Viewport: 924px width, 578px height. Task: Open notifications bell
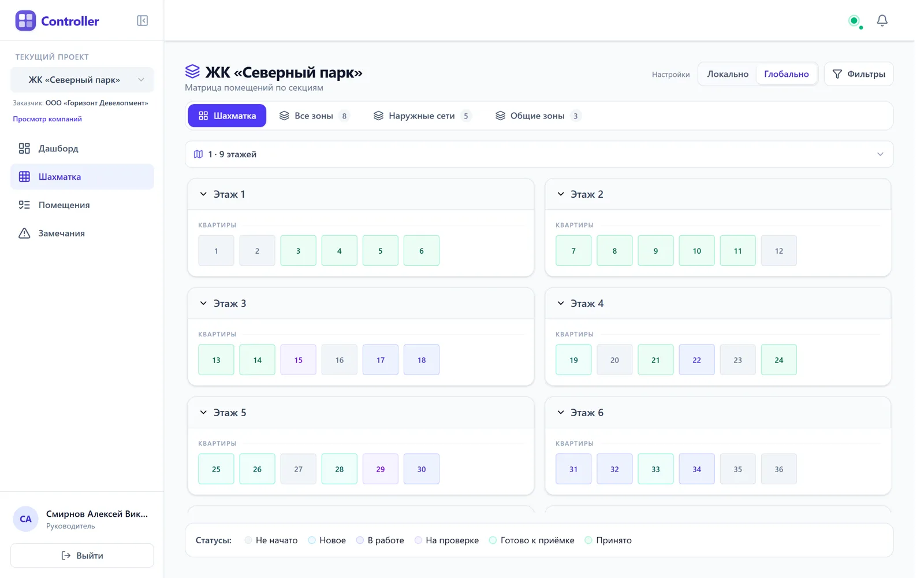pos(882,21)
